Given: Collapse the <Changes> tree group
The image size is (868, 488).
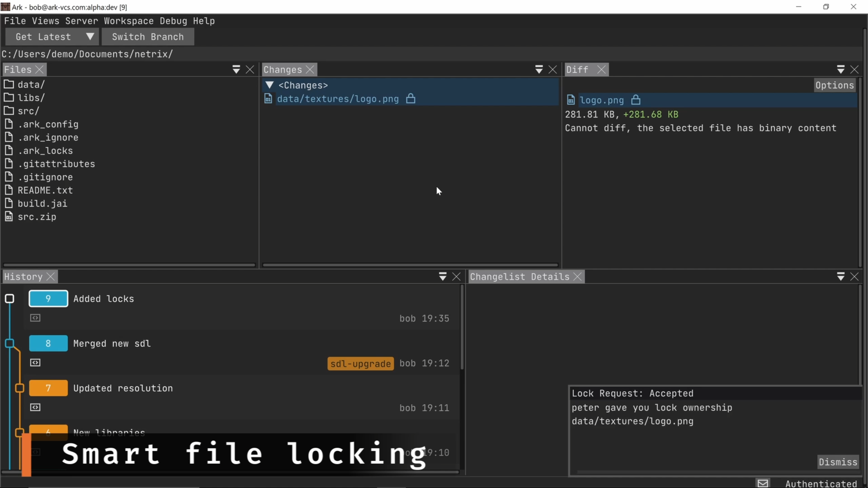Looking at the screenshot, I should point(270,85).
